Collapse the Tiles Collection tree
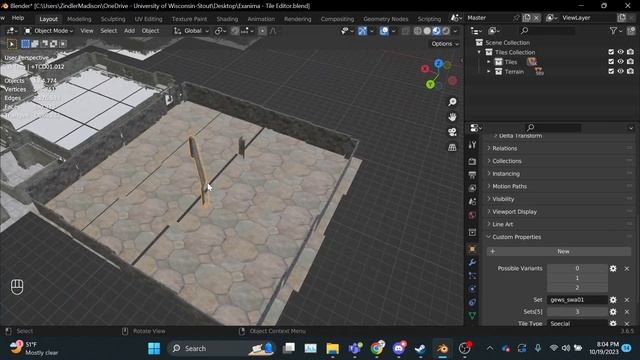 pyautogui.click(x=479, y=52)
